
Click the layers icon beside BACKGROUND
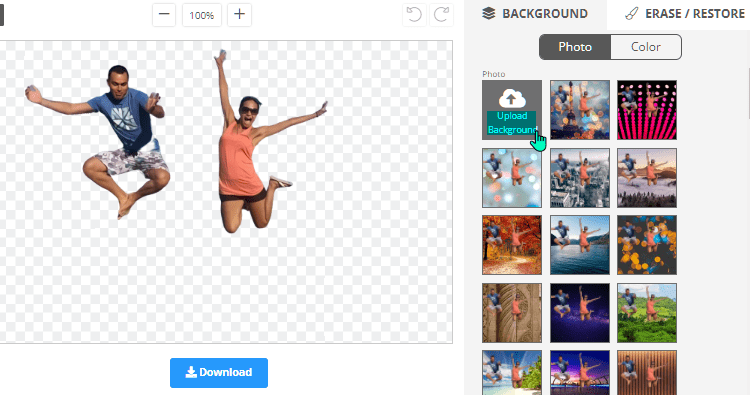coord(489,13)
